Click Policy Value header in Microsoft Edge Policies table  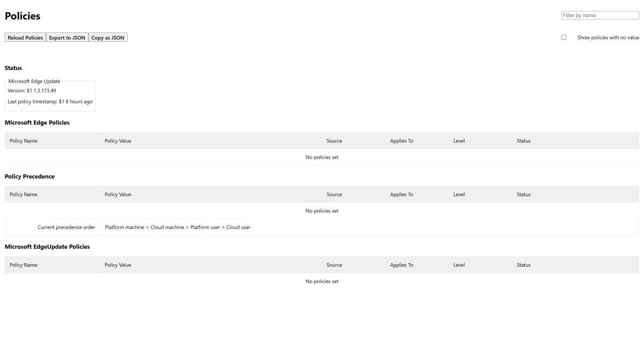tap(118, 141)
